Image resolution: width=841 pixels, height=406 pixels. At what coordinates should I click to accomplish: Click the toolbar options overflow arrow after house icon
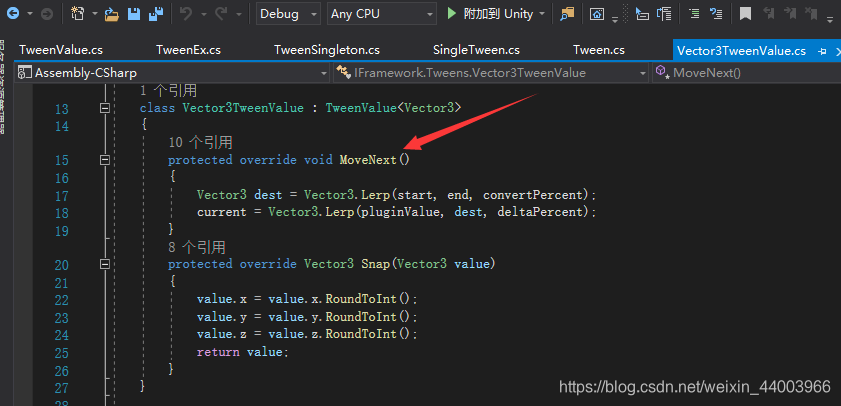pyautogui.click(x=615, y=19)
